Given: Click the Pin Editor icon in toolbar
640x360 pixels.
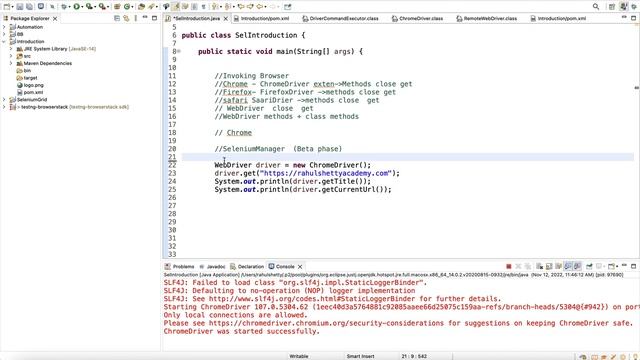Looking at the screenshot, I should [288, 7].
